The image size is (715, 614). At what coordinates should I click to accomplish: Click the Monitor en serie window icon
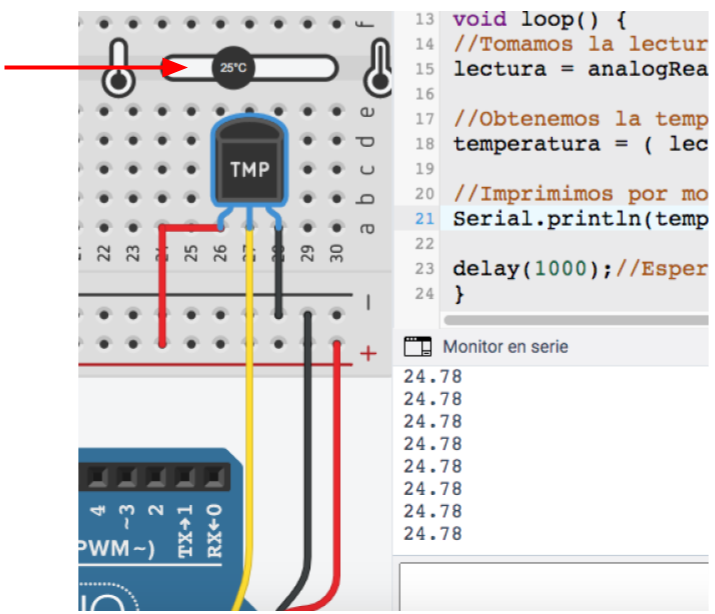[417, 347]
